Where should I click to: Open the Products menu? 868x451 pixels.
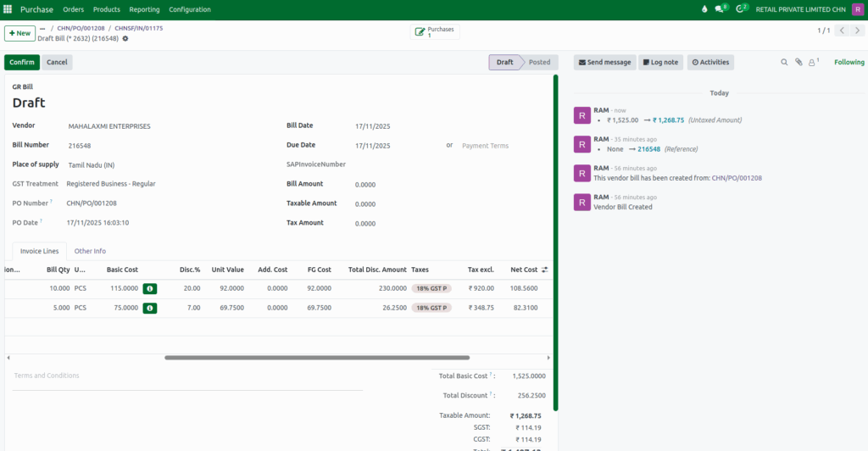tap(106, 9)
